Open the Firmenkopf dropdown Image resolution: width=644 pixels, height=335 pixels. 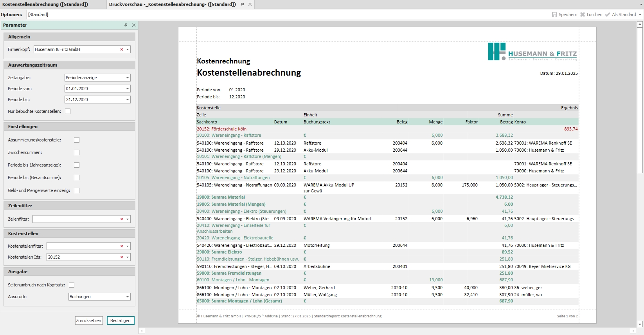click(x=128, y=49)
